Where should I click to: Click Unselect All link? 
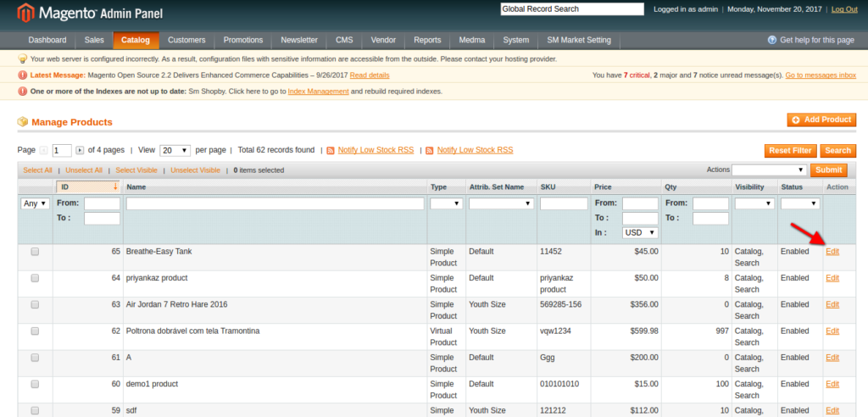pyautogui.click(x=84, y=170)
